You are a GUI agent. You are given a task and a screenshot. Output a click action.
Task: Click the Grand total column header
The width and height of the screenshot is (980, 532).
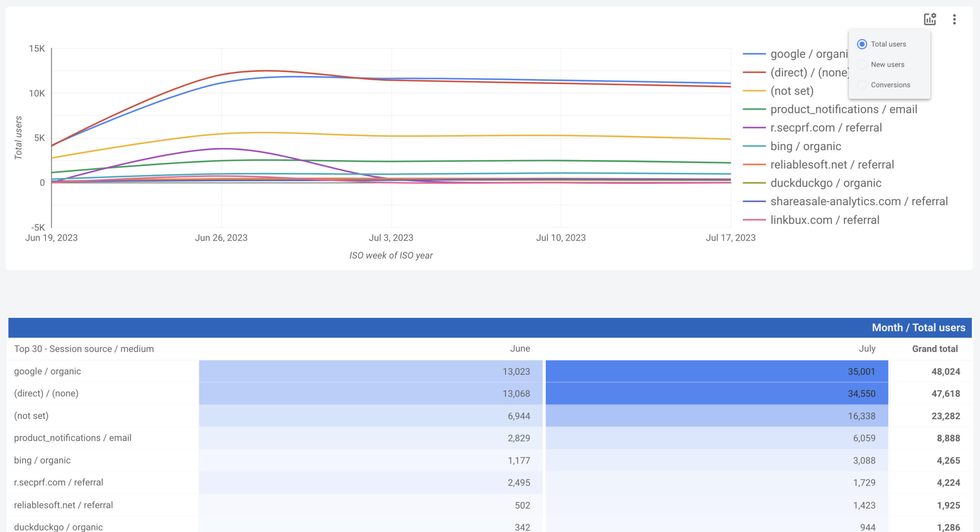point(934,349)
